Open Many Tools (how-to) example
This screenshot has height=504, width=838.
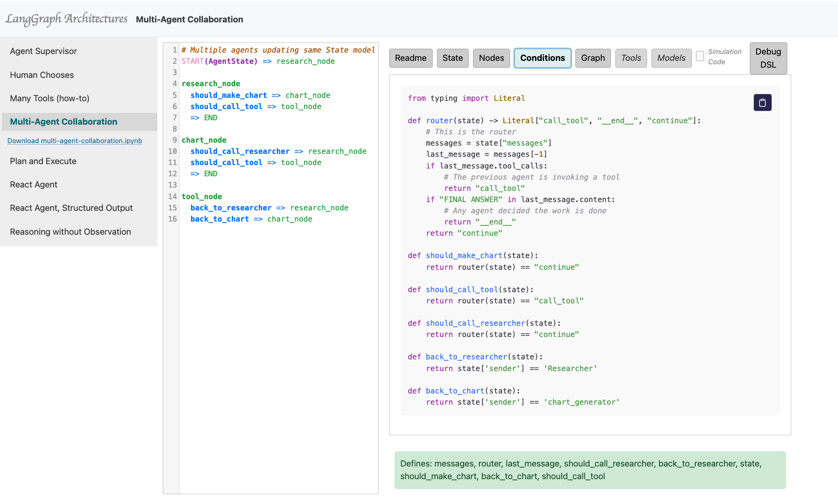coord(50,98)
